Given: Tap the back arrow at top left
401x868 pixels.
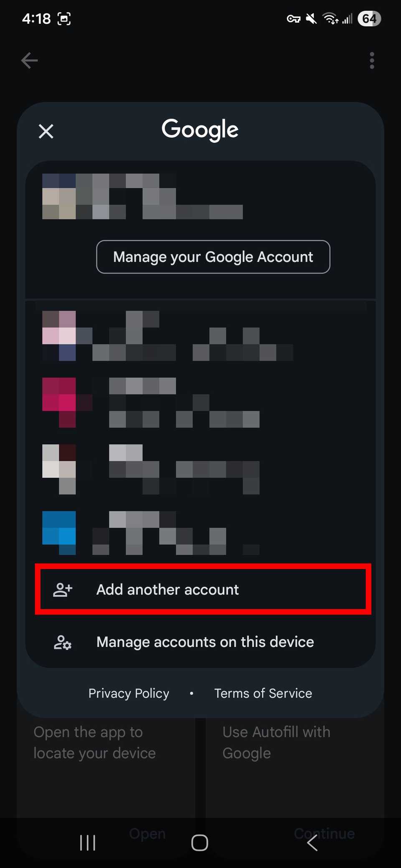Looking at the screenshot, I should [30, 61].
